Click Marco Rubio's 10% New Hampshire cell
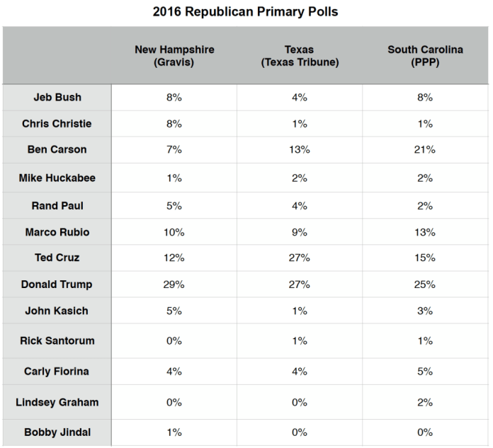Screen dimensions: 493x448 [174, 231]
